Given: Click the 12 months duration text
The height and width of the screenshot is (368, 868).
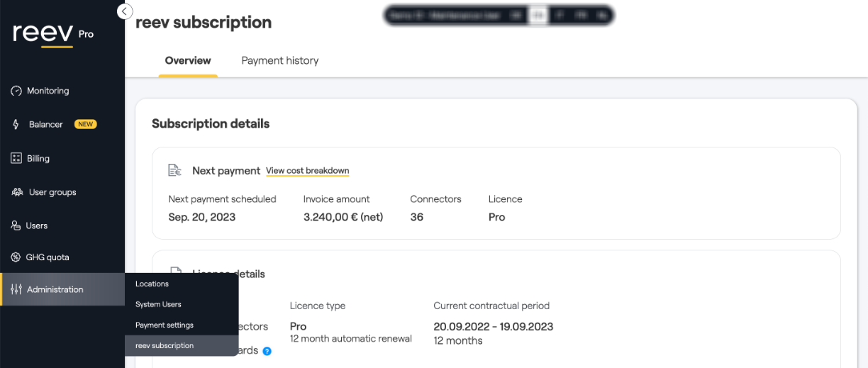Looking at the screenshot, I should click(x=458, y=340).
